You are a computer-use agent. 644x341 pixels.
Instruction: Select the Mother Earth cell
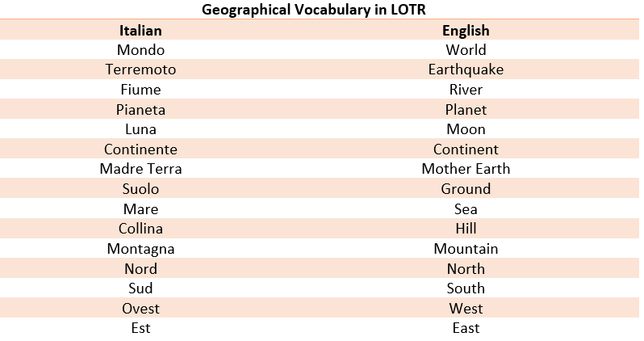[x=466, y=169]
